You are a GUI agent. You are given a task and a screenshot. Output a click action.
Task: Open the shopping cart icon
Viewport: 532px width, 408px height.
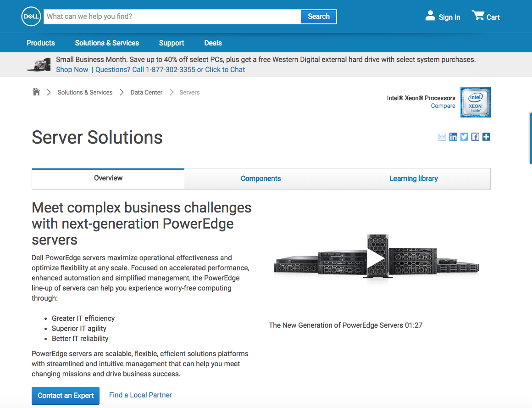pos(478,16)
